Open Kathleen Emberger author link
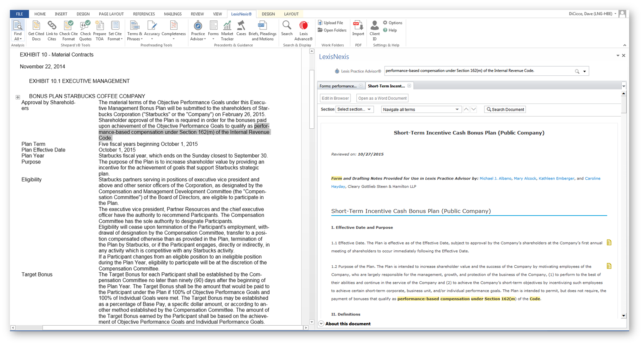This screenshot has width=644, height=346. [x=556, y=178]
